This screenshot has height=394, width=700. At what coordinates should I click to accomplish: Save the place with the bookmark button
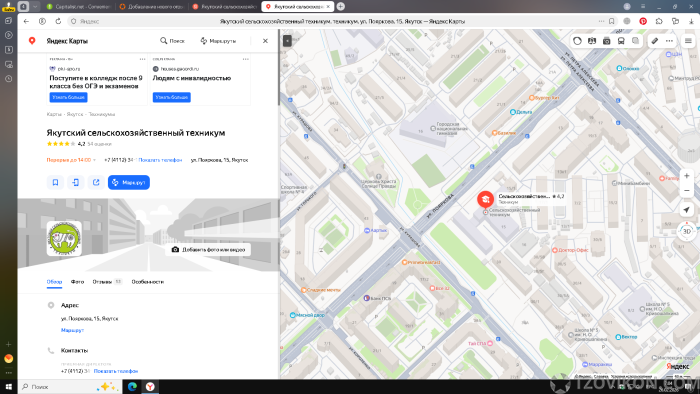coord(55,182)
